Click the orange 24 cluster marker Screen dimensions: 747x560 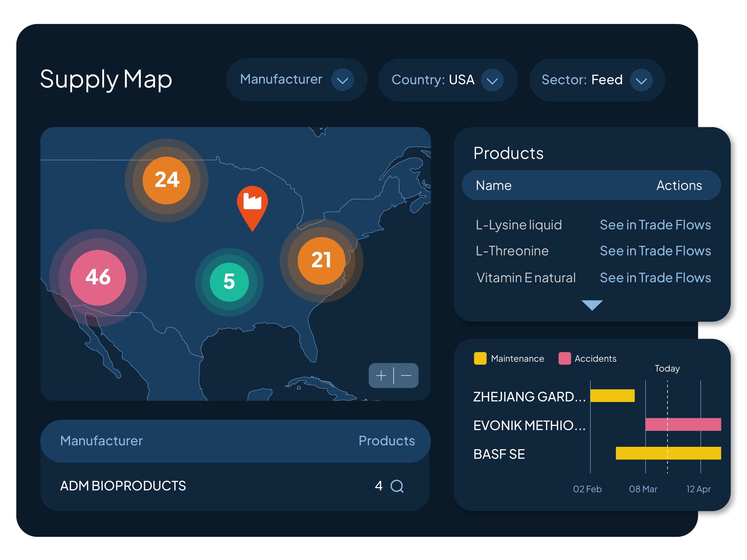pos(166,180)
